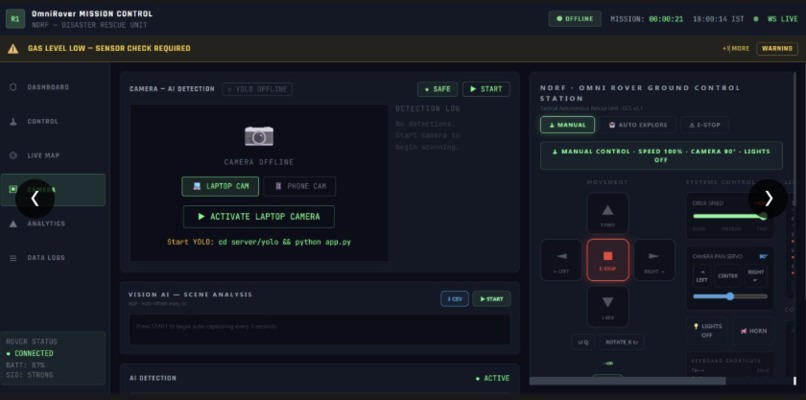
Task: Open the Control sidebar item
Action: (x=43, y=121)
